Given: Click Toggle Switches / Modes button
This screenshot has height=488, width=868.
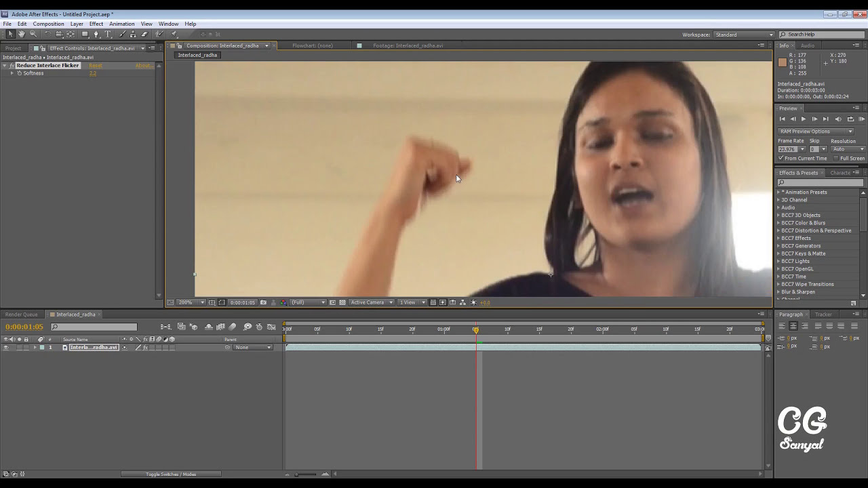Looking at the screenshot, I should click(171, 474).
